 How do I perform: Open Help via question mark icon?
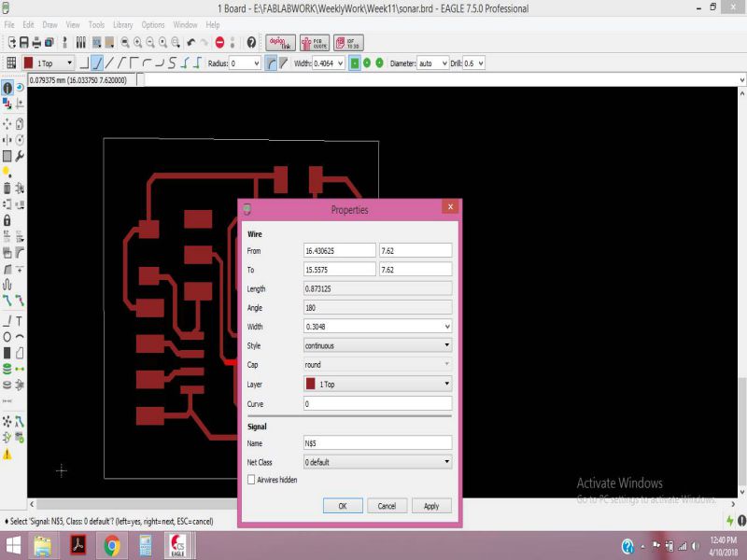pos(251,42)
